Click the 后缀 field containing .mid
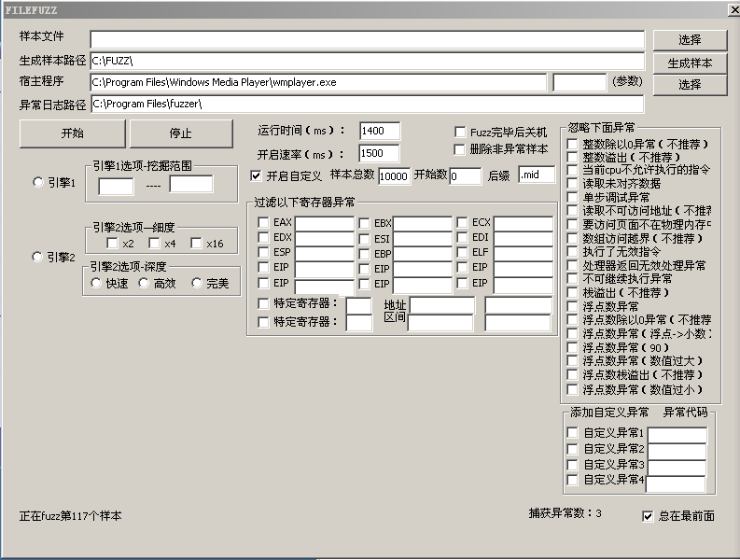740x560 pixels. point(536,175)
